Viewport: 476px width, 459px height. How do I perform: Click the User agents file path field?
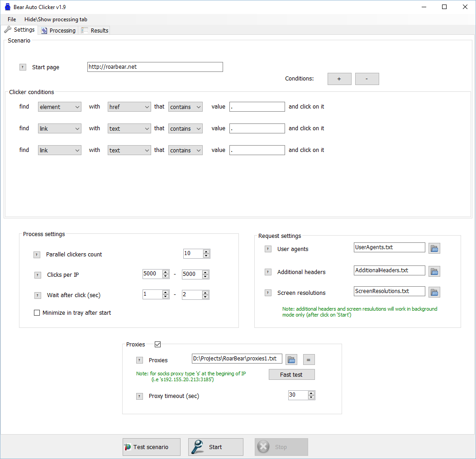[390, 247]
